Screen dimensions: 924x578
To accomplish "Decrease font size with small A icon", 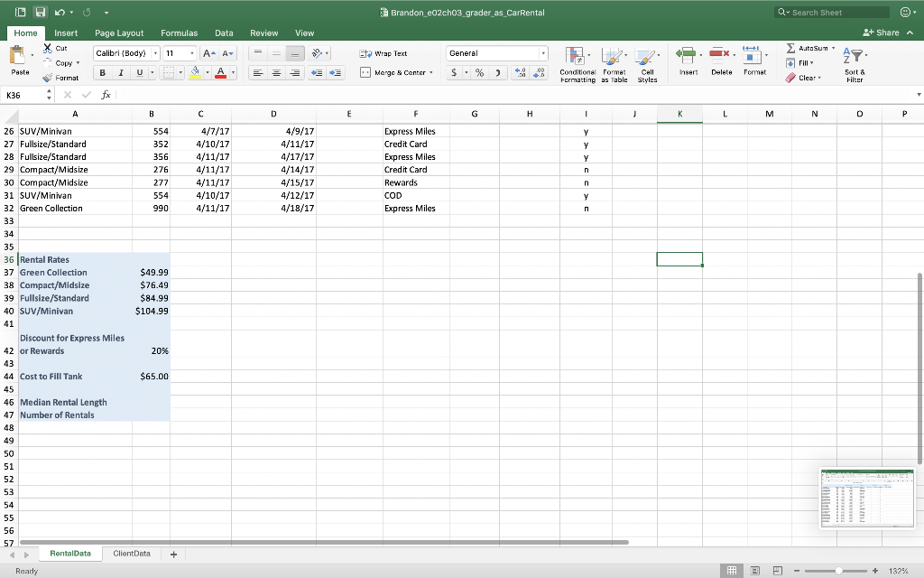I will coord(228,53).
